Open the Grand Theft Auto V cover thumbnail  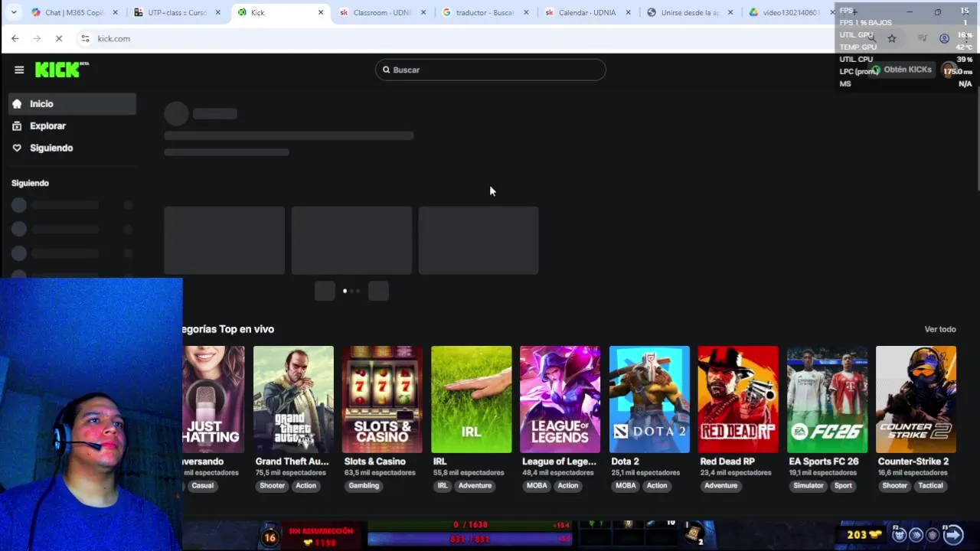point(293,399)
